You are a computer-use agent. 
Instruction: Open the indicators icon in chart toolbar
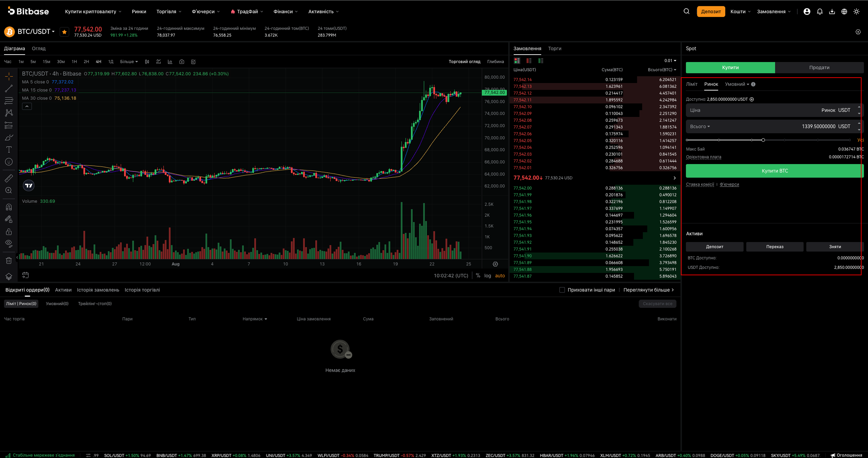[x=158, y=62]
